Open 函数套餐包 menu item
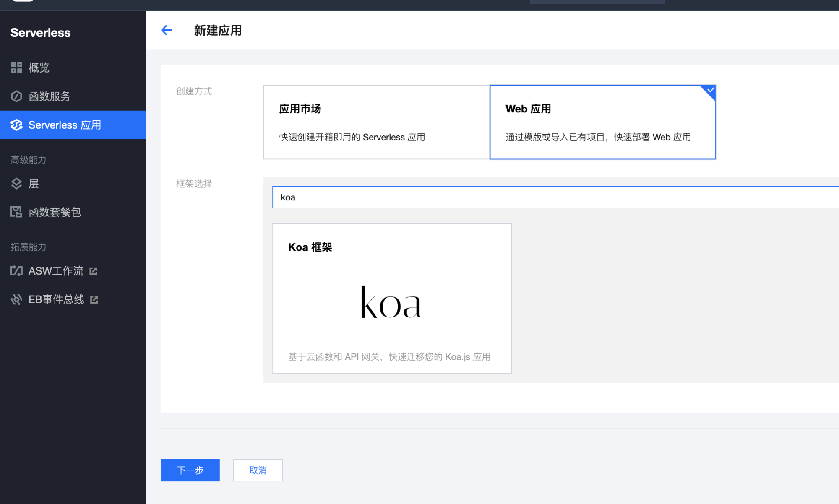This screenshot has width=839, height=504. pyautogui.click(x=73, y=212)
